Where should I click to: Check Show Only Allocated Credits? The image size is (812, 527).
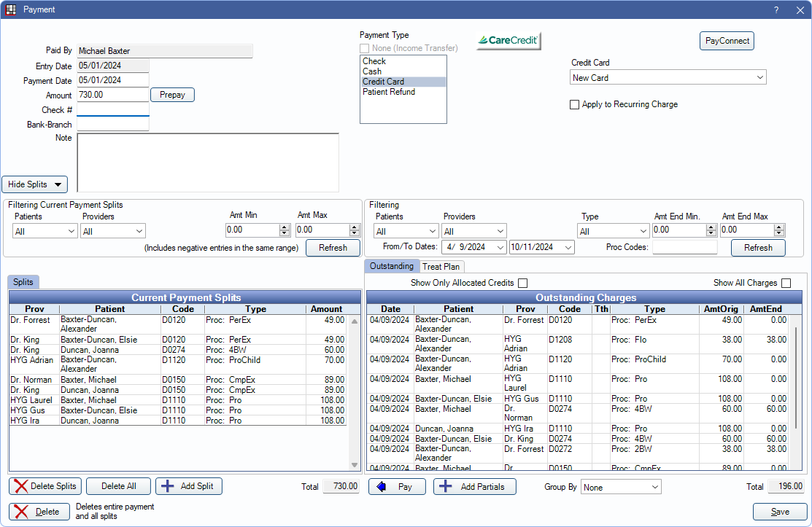tap(522, 283)
